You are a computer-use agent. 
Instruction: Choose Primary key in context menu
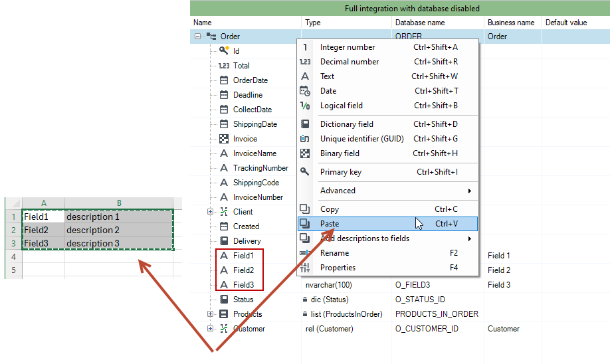coord(387,172)
